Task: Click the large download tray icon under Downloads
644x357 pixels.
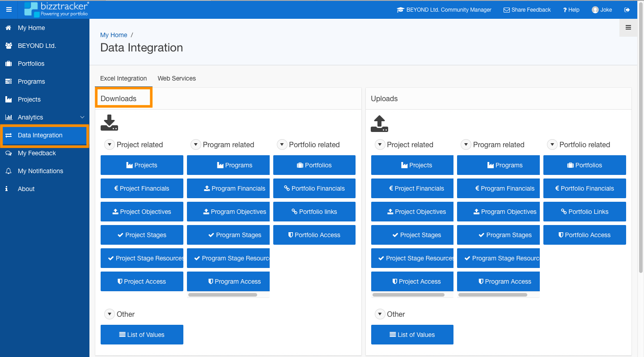Action: [x=109, y=123]
